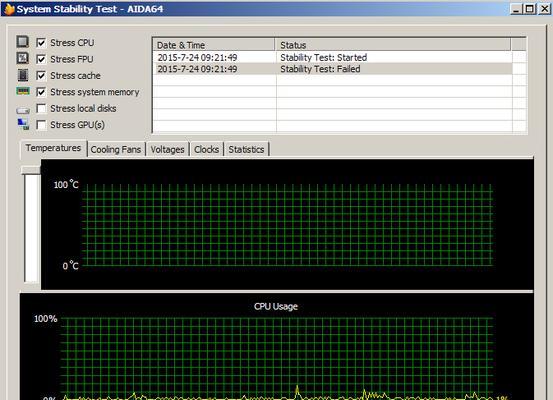This screenshot has width=553, height=400.
Task: Disable the Stress CPU checkbox
Action: (x=41, y=43)
